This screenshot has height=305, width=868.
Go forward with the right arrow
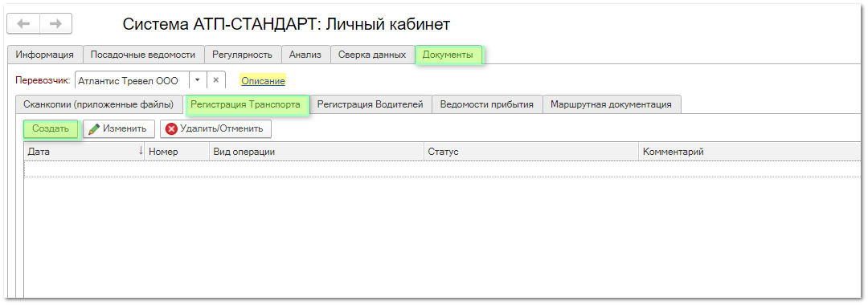(x=55, y=24)
